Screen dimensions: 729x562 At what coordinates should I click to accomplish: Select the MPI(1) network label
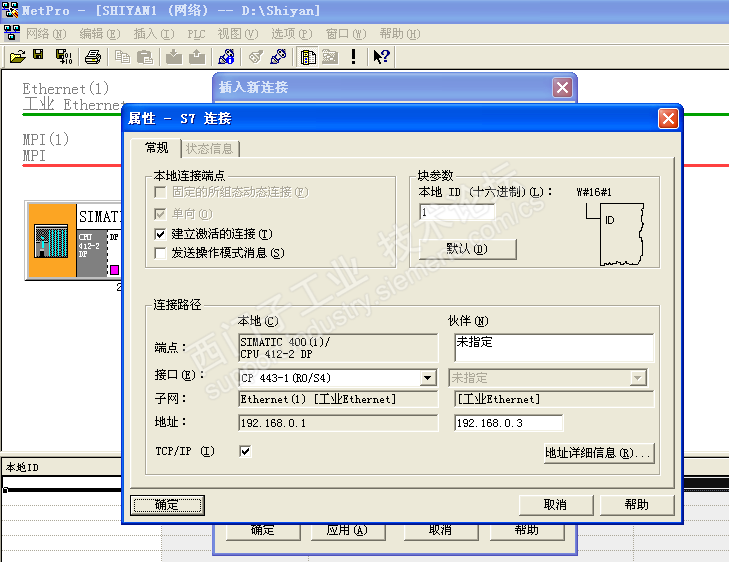tap(46, 139)
